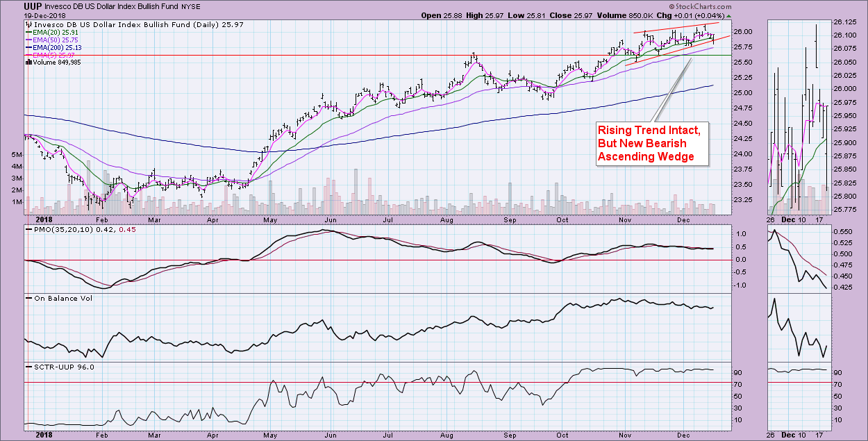The width and height of the screenshot is (868, 441).
Task: Click the 24.50 label on the main price axis
Action: (743, 124)
